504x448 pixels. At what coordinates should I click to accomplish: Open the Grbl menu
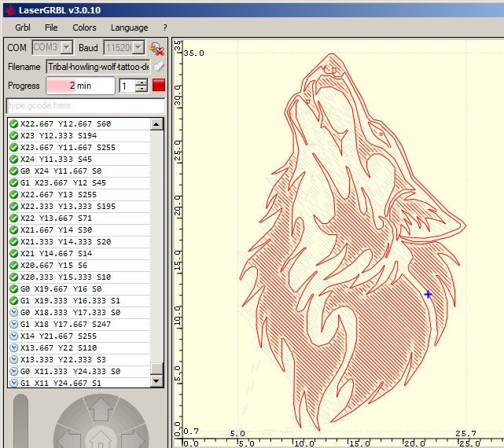click(x=23, y=28)
